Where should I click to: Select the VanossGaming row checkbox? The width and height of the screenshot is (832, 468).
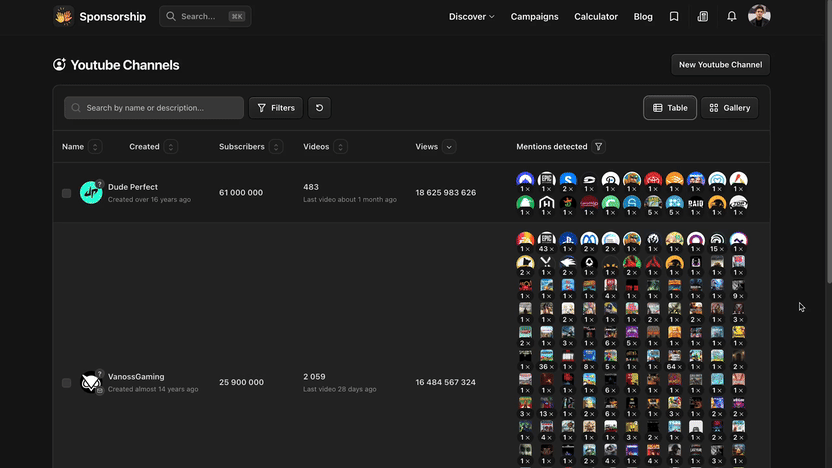click(x=66, y=383)
